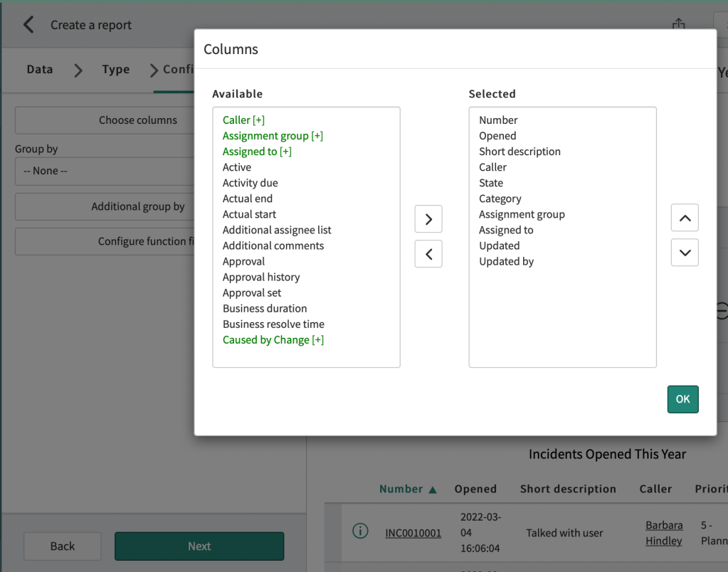Move selected column up with up chevron
The image size is (728, 572).
(x=685, y=218)
